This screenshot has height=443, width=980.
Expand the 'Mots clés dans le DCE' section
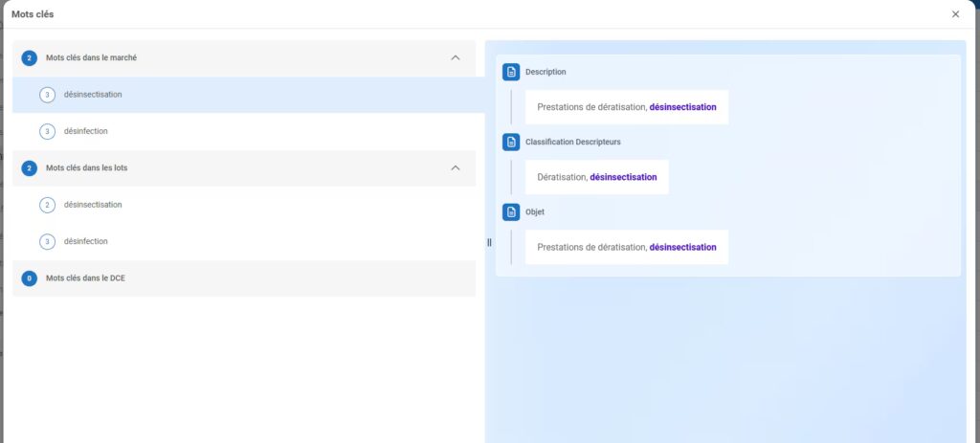[244, 278]
